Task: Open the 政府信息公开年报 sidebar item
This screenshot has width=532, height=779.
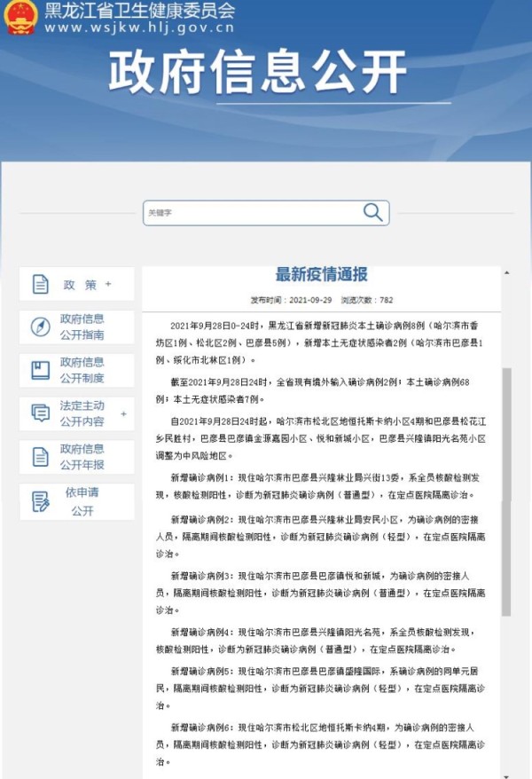Action: [82, 456]
